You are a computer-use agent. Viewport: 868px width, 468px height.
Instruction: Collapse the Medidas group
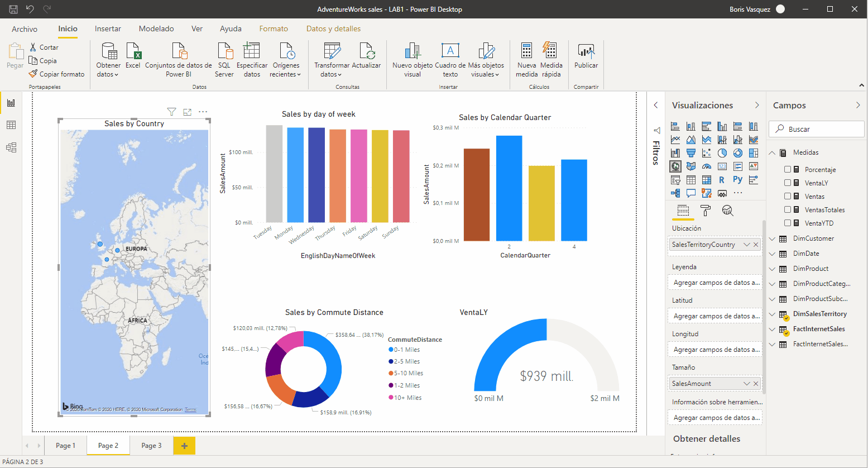coord(773,152)
